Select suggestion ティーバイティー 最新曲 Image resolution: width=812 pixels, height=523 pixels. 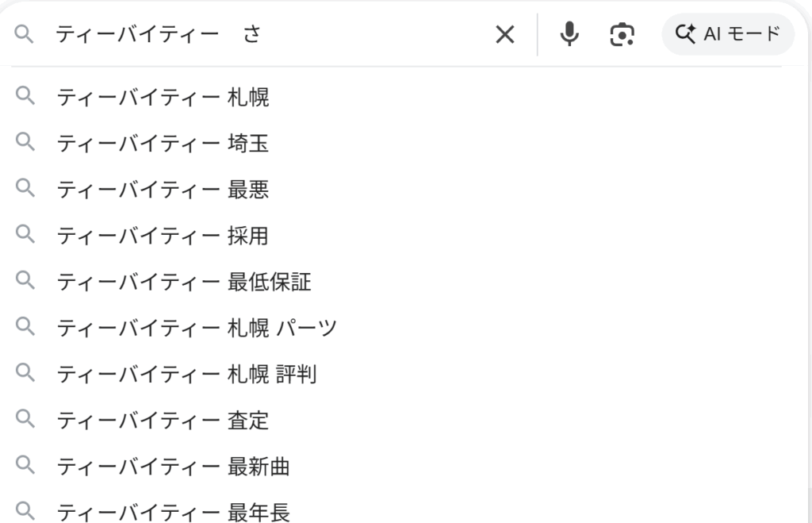(173, 466)
